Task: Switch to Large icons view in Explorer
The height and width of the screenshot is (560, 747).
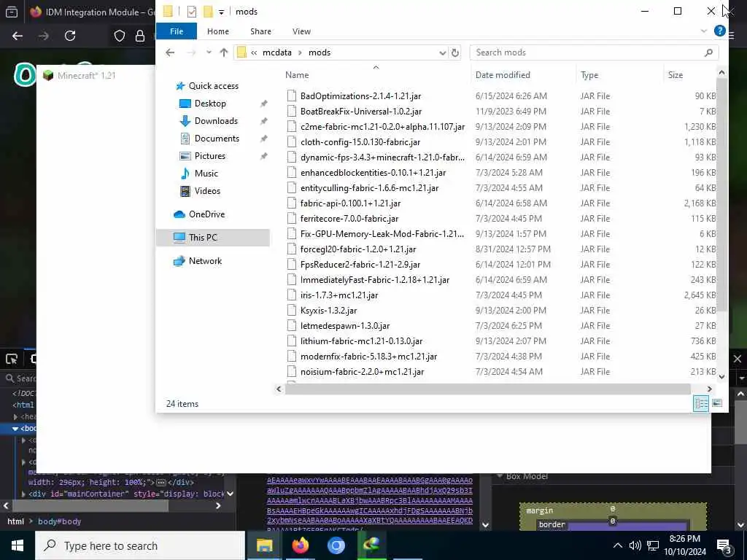Action: coord(717,403)
